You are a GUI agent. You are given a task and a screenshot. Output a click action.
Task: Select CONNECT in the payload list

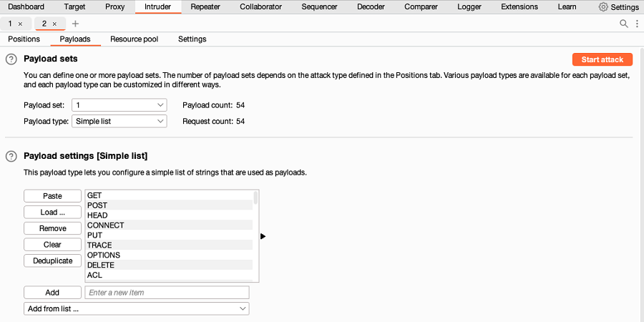169,225
